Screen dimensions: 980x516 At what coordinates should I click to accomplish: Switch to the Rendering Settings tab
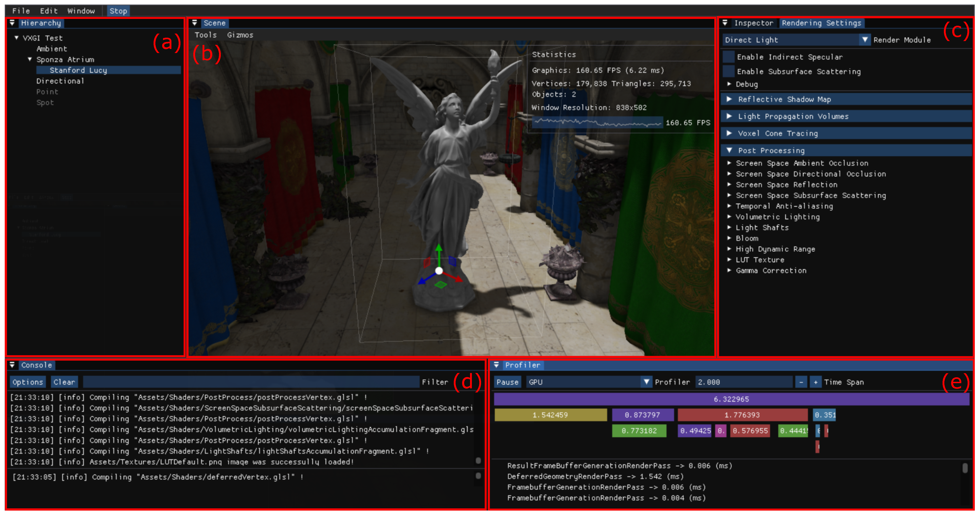coord(821,23)
